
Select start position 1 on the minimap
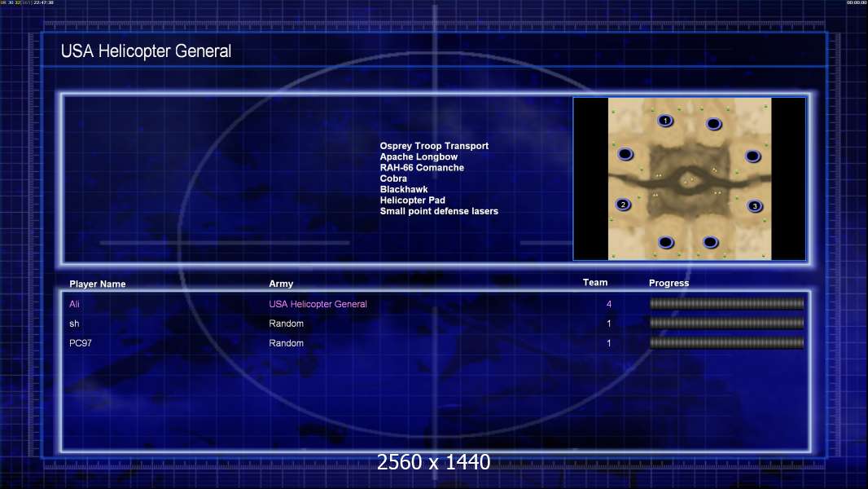pyautogui.click(x=665, y=120)
